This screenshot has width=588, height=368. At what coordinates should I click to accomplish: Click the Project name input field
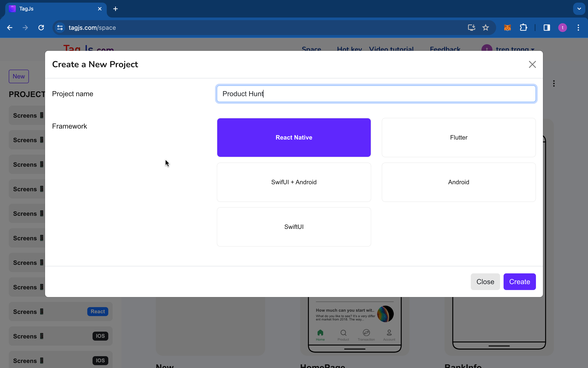click(x=376, y=94)
